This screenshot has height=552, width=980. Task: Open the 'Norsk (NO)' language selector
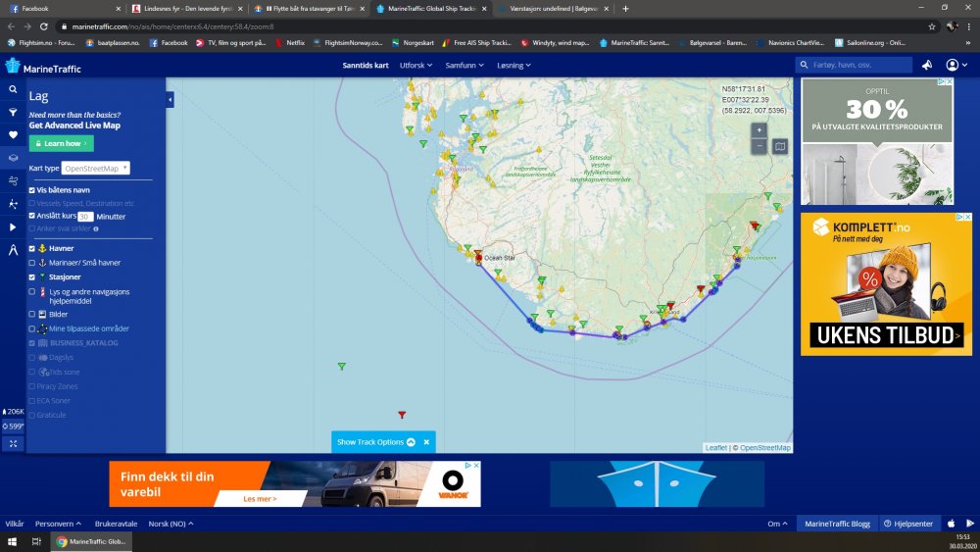171,524
